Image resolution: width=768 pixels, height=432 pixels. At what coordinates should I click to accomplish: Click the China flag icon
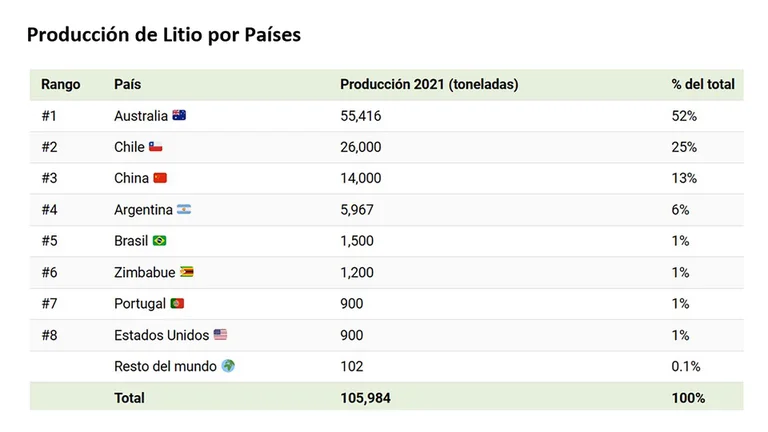160,178
